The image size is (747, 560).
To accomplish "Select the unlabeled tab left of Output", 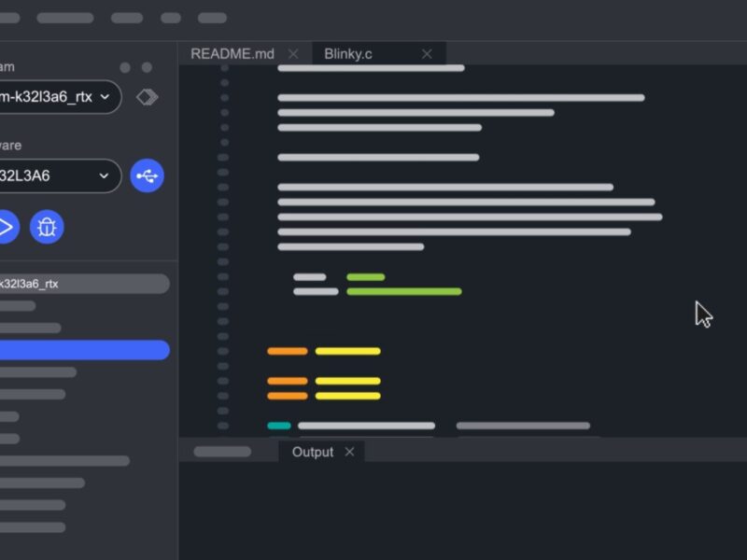I will 222,452.
